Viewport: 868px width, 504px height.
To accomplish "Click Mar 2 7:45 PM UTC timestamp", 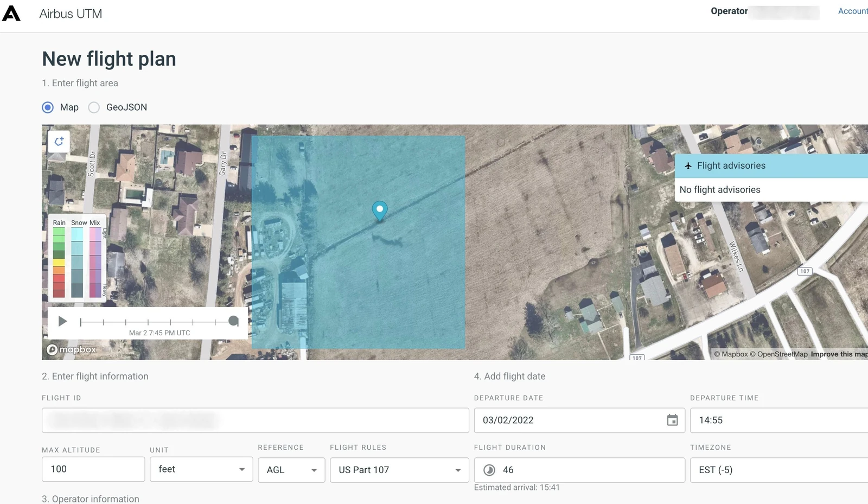I will 159,333.
